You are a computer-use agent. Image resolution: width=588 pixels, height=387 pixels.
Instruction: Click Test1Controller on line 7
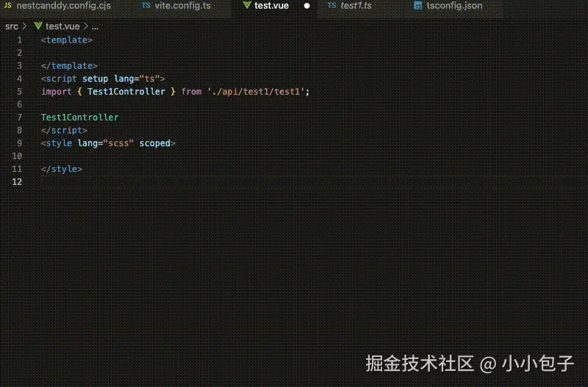coord(80,117)
